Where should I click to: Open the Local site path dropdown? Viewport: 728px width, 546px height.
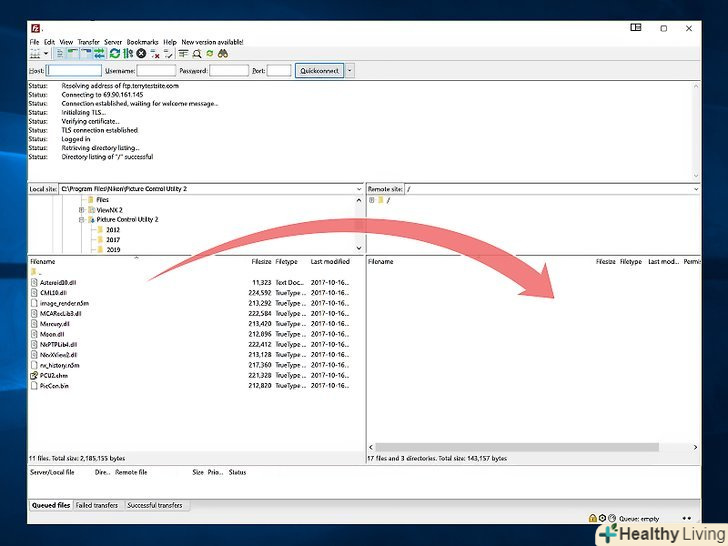pyautogui.click(x=360, y=188)
